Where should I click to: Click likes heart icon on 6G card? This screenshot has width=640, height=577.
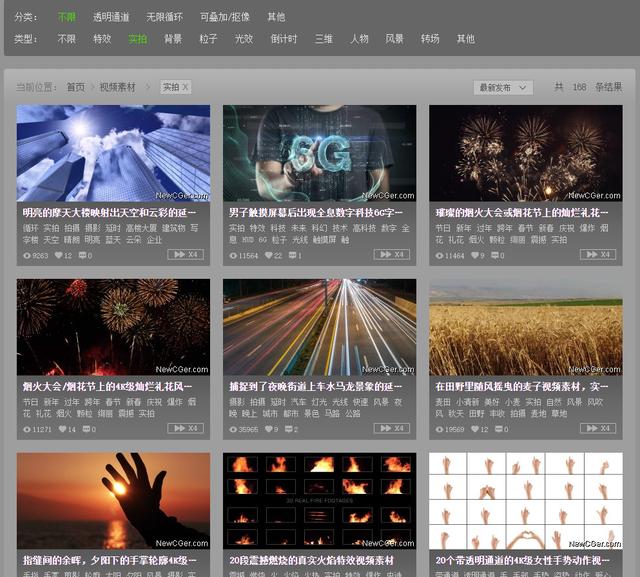click(x=269, y=256)
